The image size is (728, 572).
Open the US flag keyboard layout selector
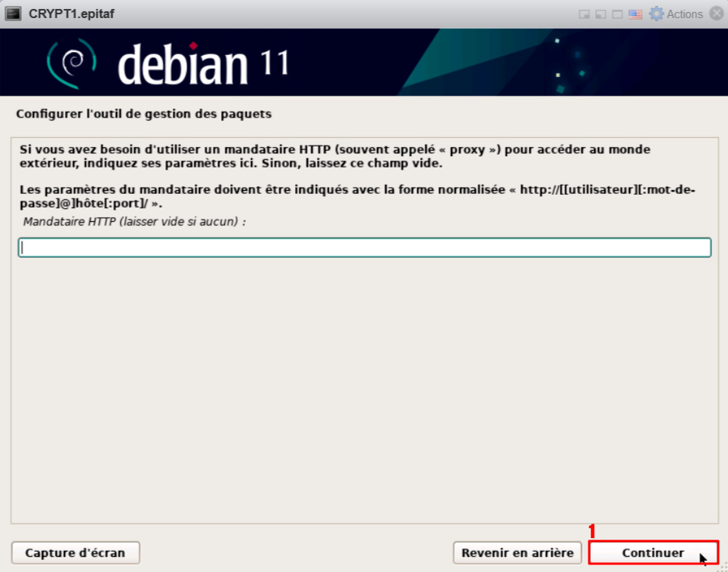[635, 14]
